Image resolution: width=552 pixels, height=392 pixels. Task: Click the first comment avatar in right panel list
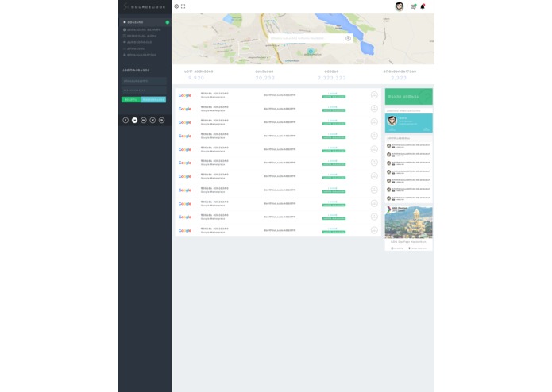point(388,145)
